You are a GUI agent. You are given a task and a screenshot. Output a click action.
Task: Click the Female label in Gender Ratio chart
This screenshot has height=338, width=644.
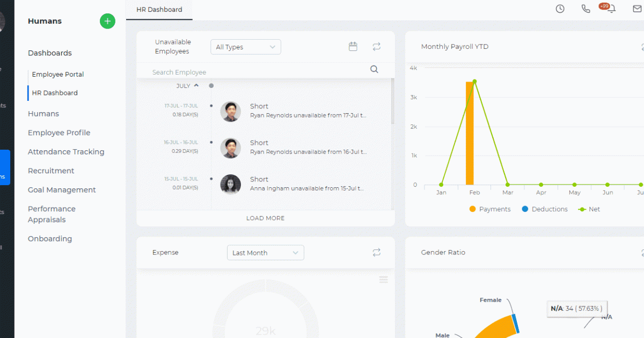click(x=491, y=300)
